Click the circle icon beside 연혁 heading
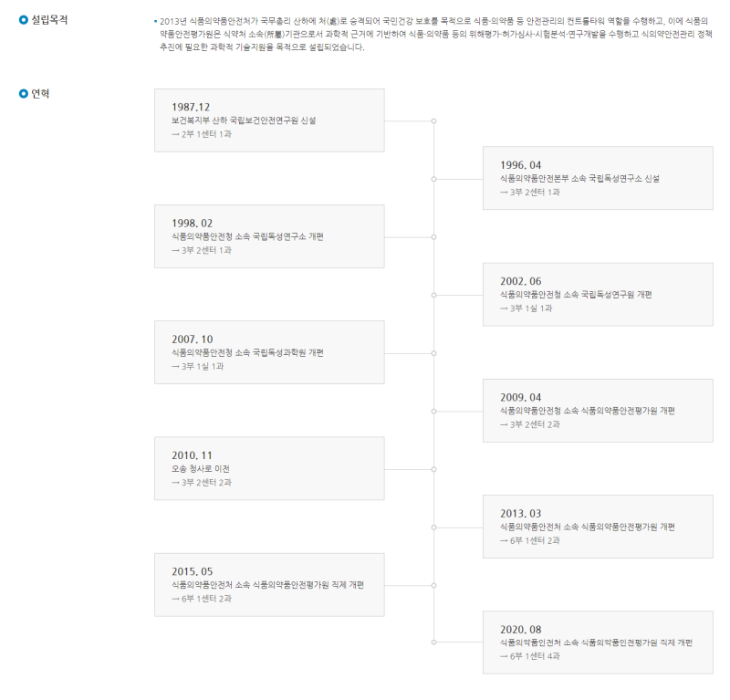Screen dimensions: 730x700 [x=24, y=93]
